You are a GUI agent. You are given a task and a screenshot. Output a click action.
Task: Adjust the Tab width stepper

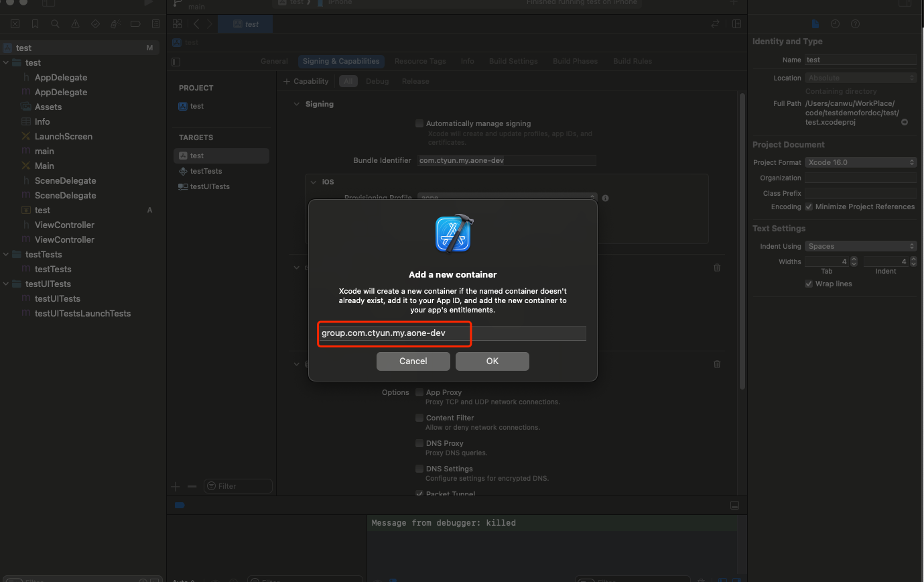click(x=854, y=261)
